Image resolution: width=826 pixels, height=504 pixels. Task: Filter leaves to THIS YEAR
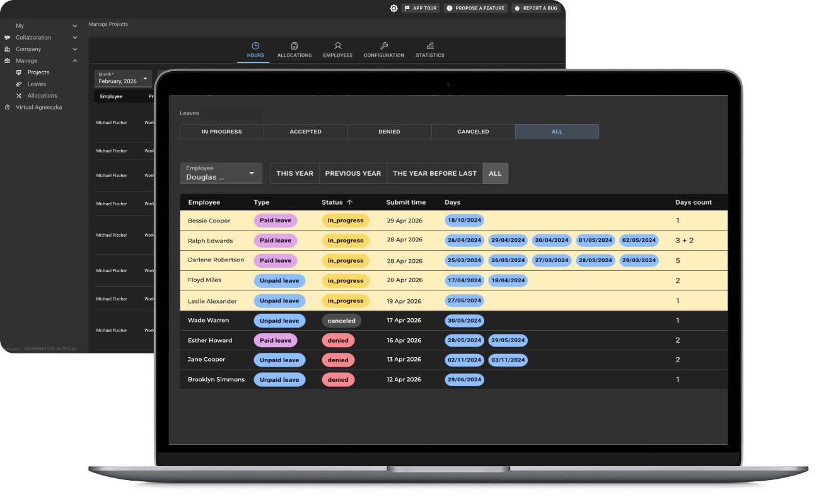(294, 173)
